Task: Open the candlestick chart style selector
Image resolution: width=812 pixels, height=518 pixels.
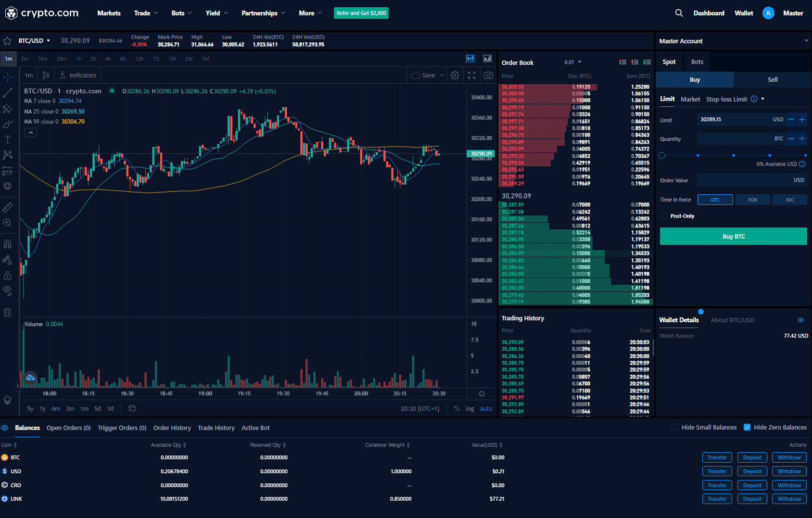Action: (x=46, y=75)
